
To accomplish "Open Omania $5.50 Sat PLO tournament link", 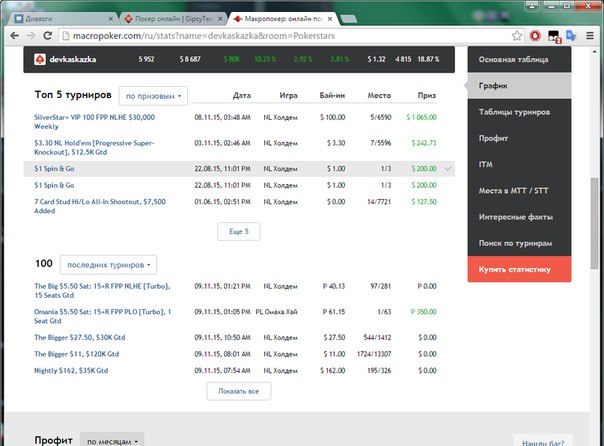I will [x=102, y=316].
